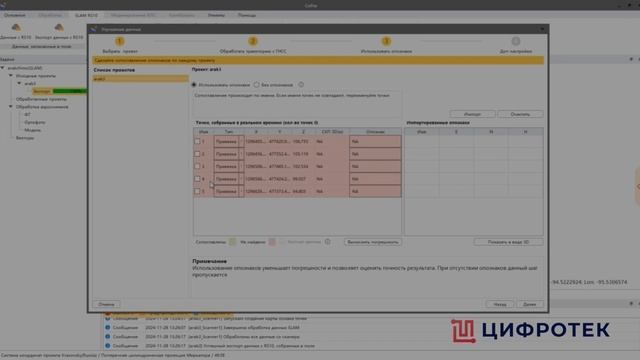Click the 'Очистить' button

[x=520, y=114]
